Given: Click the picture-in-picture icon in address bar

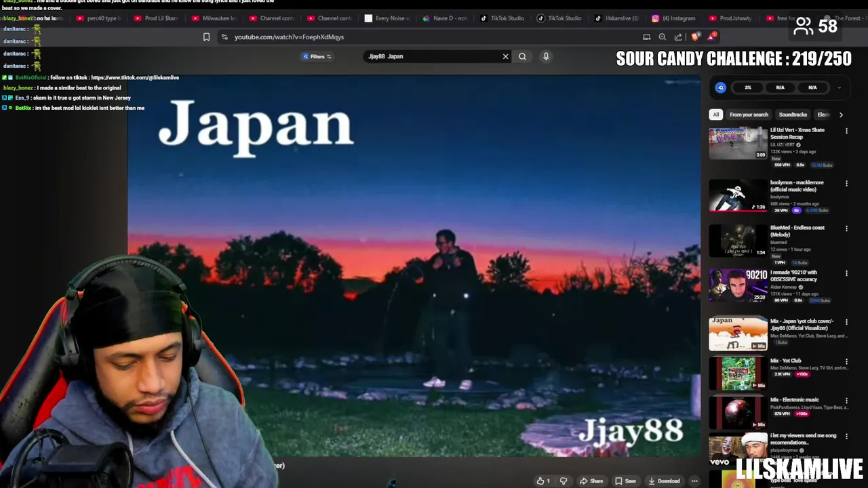Looking at the screenshot, I should pyautogui.click(x=646, y=37).
